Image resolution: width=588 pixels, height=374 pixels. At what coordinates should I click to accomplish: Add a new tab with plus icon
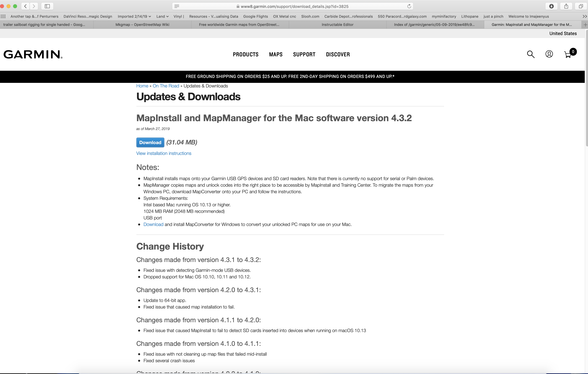[x=585, y=25]
